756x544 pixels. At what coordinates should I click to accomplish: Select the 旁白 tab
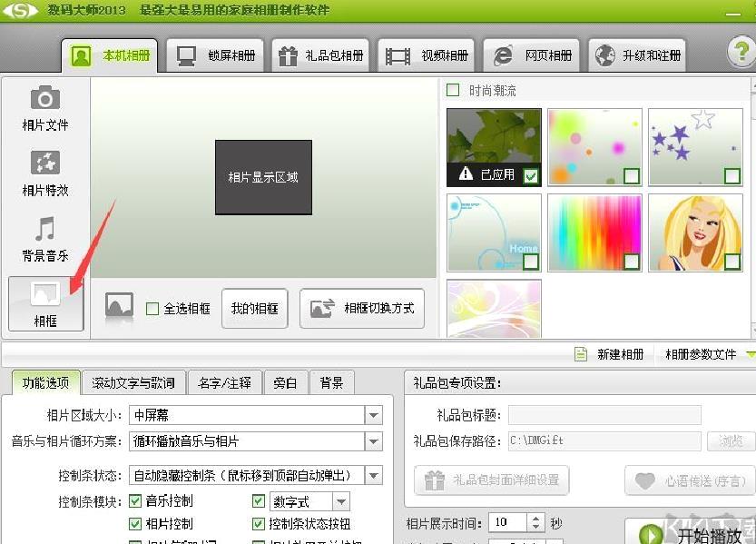point(284,383)
